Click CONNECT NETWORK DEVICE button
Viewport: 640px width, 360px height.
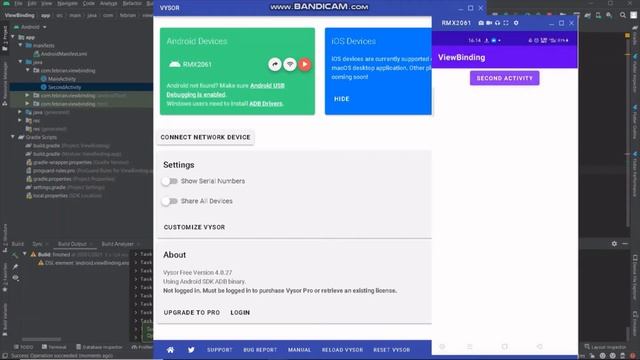tap(205, 138)
